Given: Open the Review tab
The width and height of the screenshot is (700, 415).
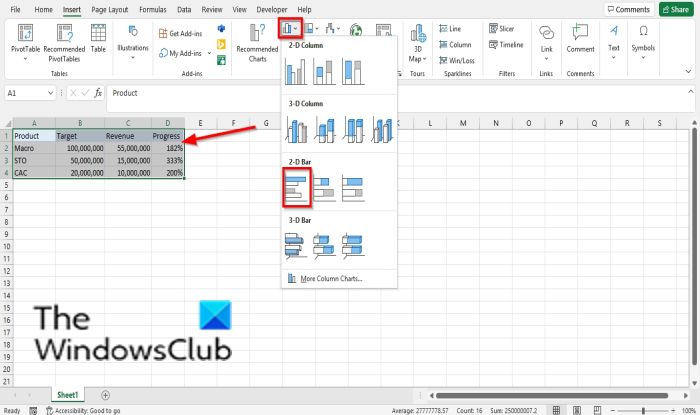Looking at the screenshot, I should pos(212,9).
